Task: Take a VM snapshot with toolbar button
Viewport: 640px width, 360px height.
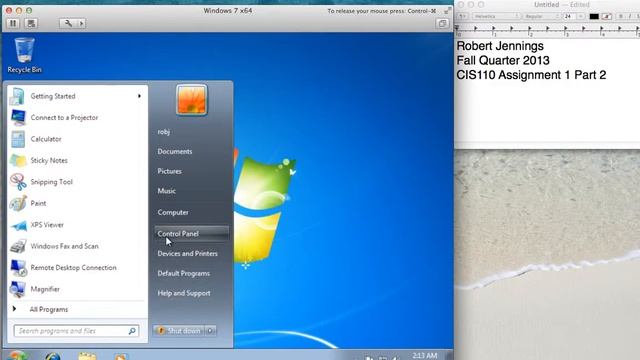Action: [31, 23]
